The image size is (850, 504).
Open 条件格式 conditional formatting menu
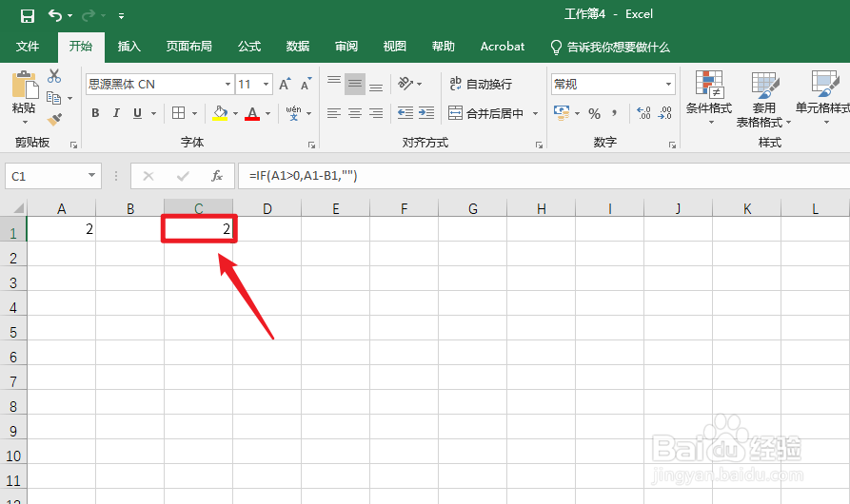click(x=709, y=98)
